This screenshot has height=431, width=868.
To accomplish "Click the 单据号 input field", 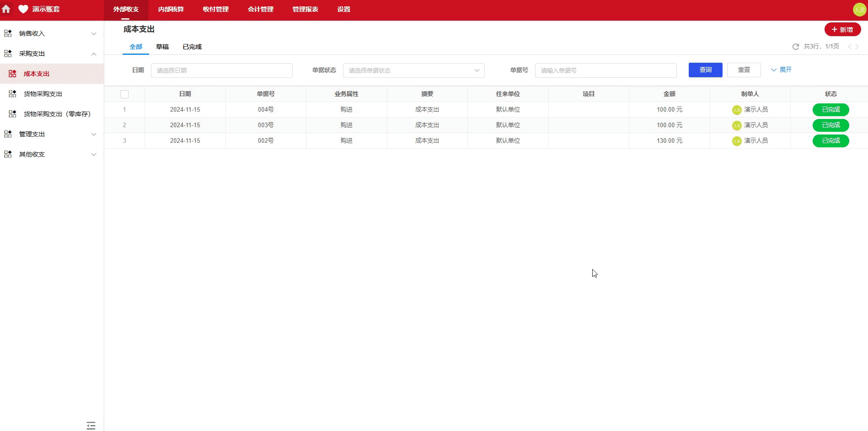I will [605, 70].
